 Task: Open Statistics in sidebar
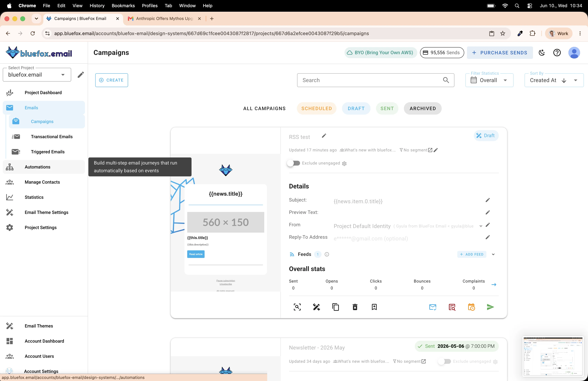coord(44,197)
